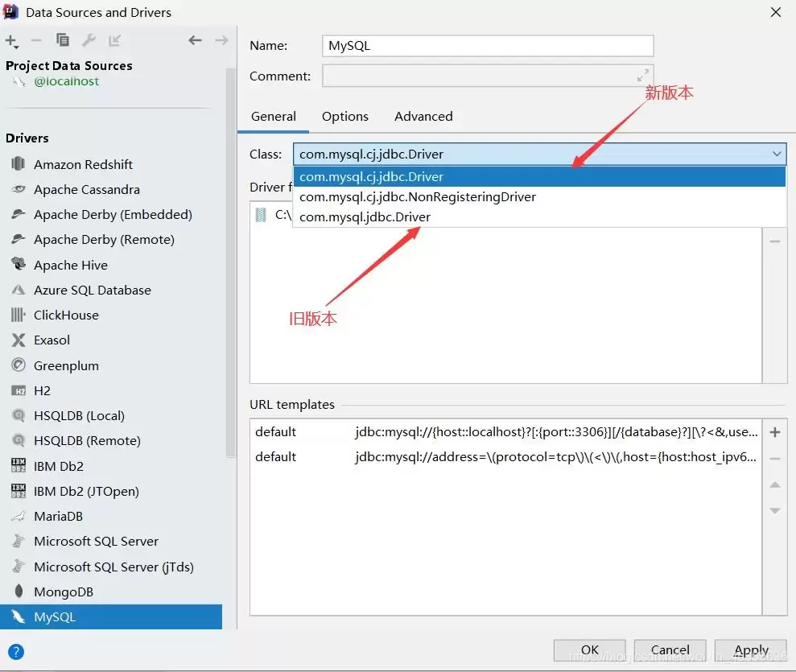Click the add data source plus icon
The height and width of the screenshot is (672, 796).
pos(12,41)
